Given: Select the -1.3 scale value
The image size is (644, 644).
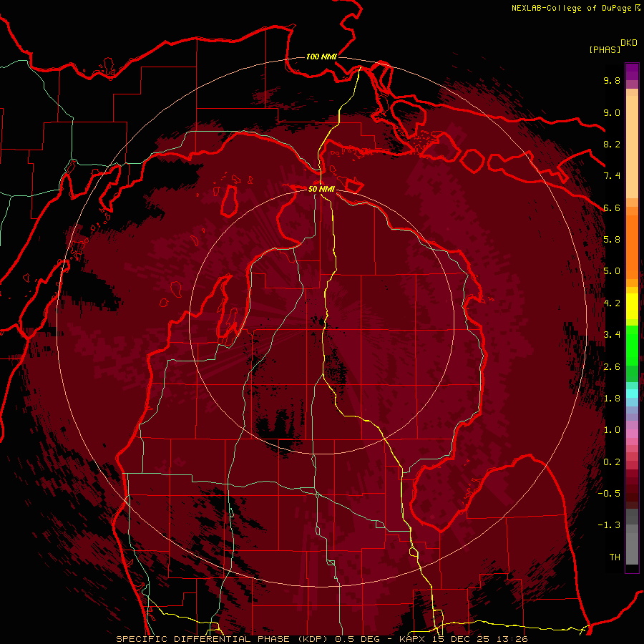Looking at the screenshot, I should [x=609, y=525].
